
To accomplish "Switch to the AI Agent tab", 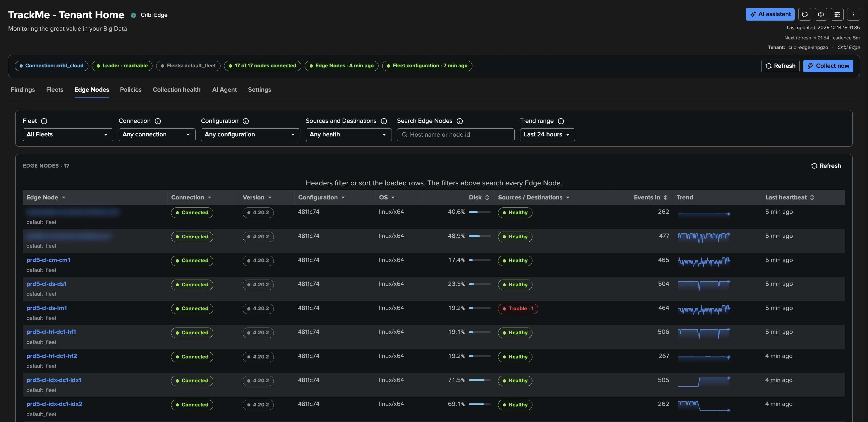I will click(x=225, y=90).
